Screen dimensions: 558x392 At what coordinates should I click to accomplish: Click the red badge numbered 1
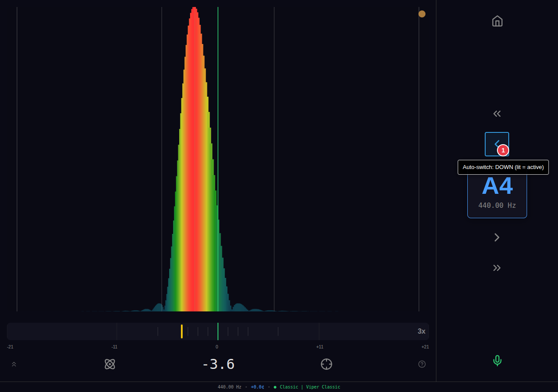tap(503, 150)
